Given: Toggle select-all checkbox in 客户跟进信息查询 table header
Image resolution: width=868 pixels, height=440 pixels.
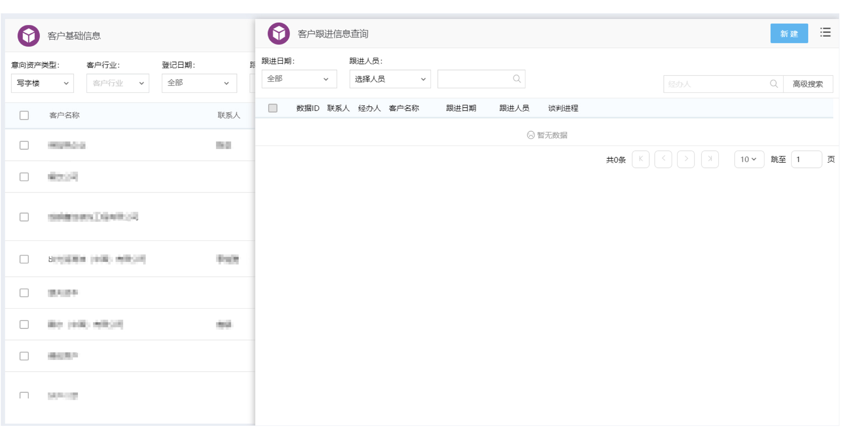Looking at the screenshot, I should click(273, 108).
